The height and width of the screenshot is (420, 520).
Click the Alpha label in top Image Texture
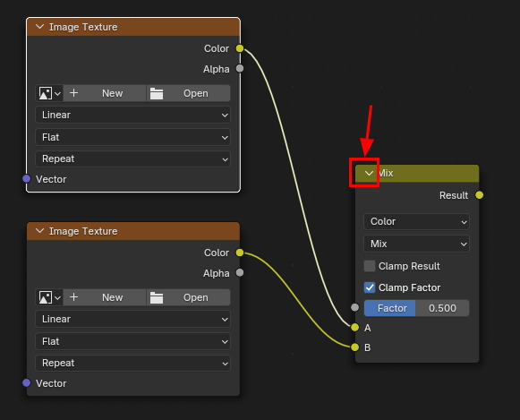click(217, 69)
